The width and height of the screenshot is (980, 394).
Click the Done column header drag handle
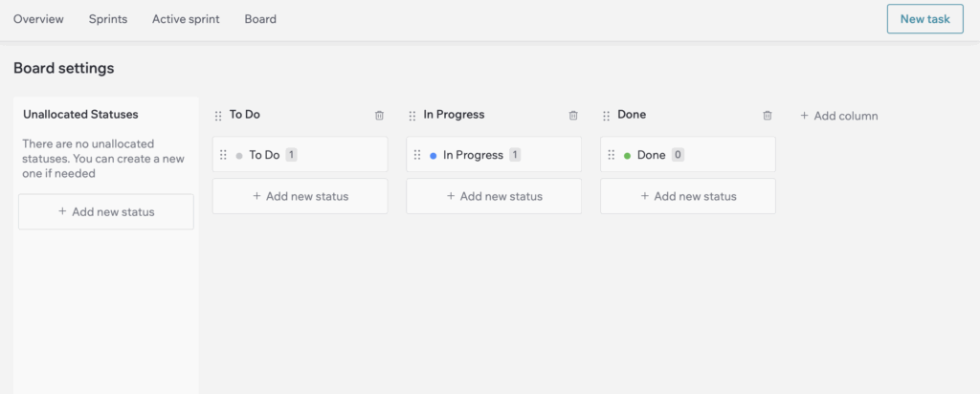(606, 116)
